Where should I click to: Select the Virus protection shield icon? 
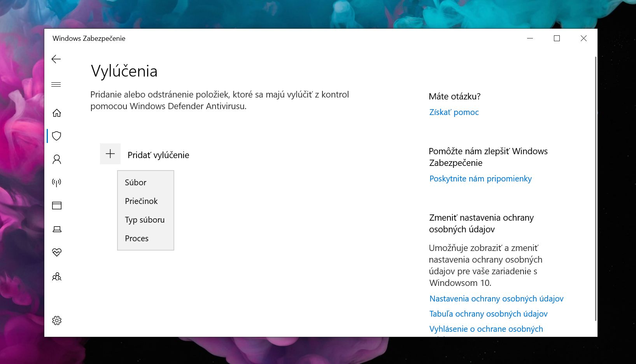point(57,136)
